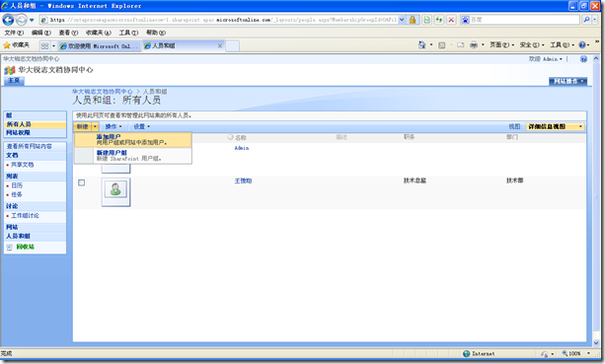The height and width of the screenshot is (364, 605).
Task: Open 任务 list in sidebar
Action: (17, 194)
